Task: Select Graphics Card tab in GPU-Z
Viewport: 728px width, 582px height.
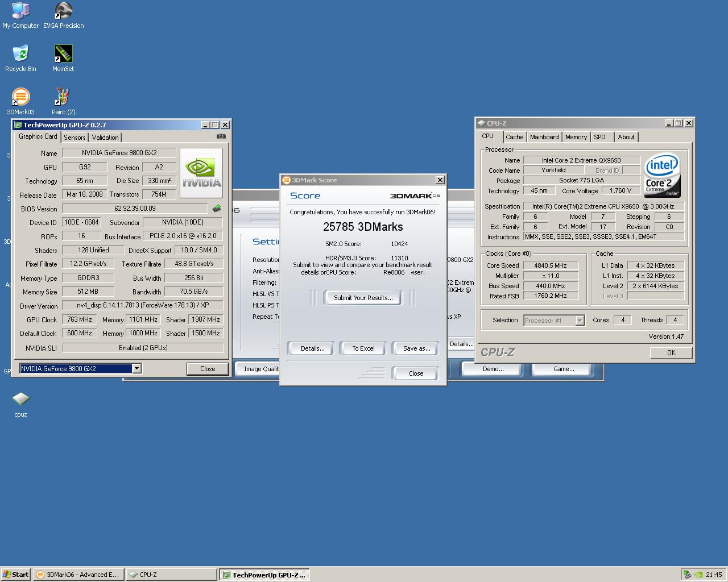Action: click(x=38, y=136)
